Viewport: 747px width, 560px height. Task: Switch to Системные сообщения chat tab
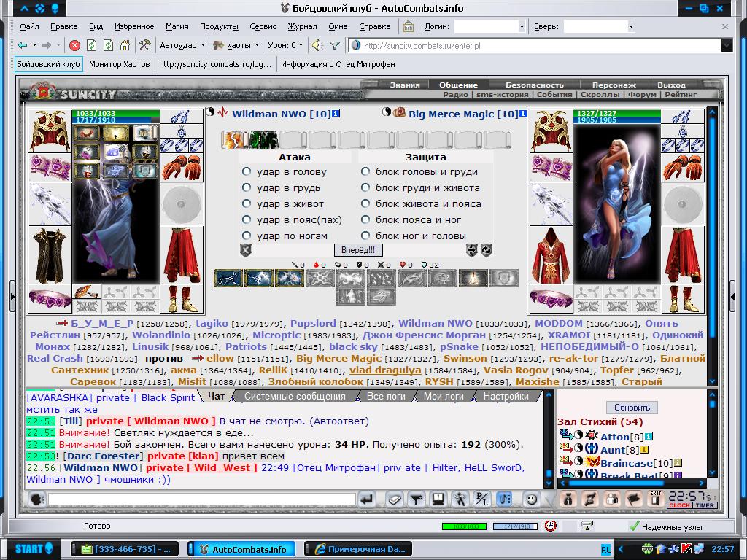(x=295, y=396)
